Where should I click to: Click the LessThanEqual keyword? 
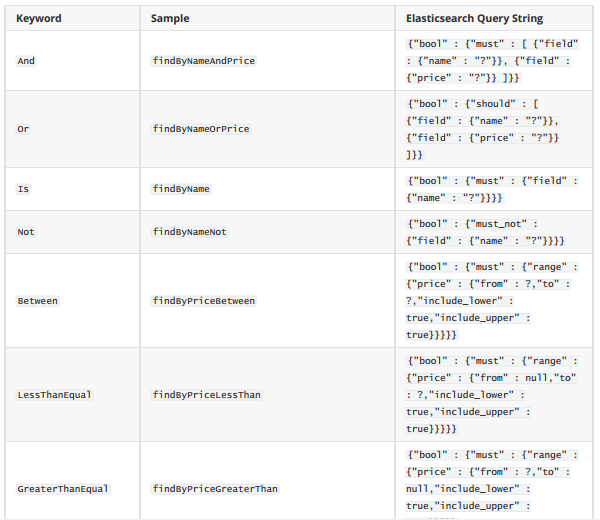click(54, 395)
